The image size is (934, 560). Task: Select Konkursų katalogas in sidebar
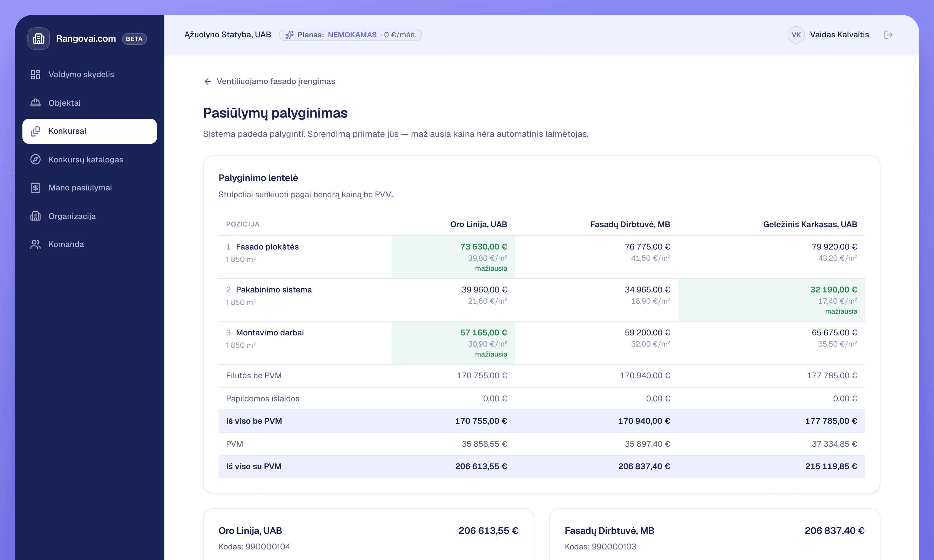pos(89,159)
